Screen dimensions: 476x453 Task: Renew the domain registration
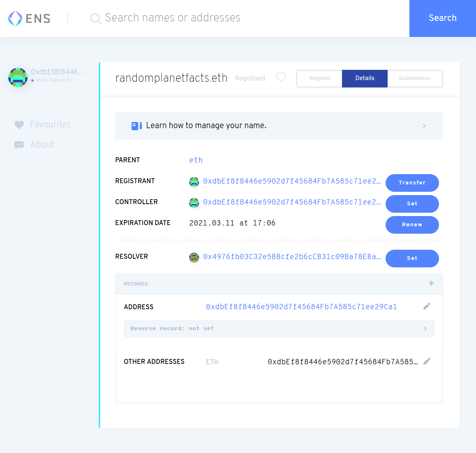pyautogui.click(x=412, y=225)
